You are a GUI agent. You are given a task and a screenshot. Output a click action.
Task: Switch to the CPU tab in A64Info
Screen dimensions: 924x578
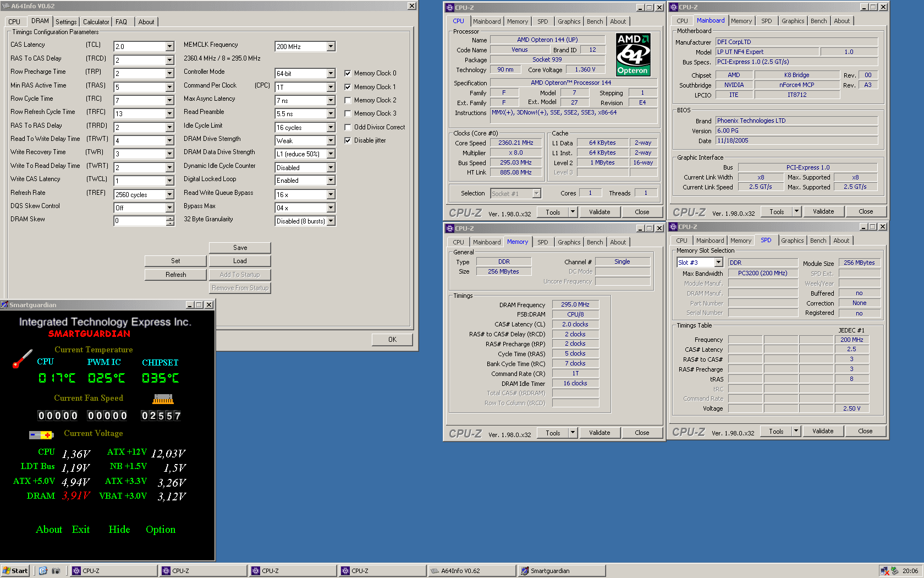pyautogui.click(x=14, y=22)
